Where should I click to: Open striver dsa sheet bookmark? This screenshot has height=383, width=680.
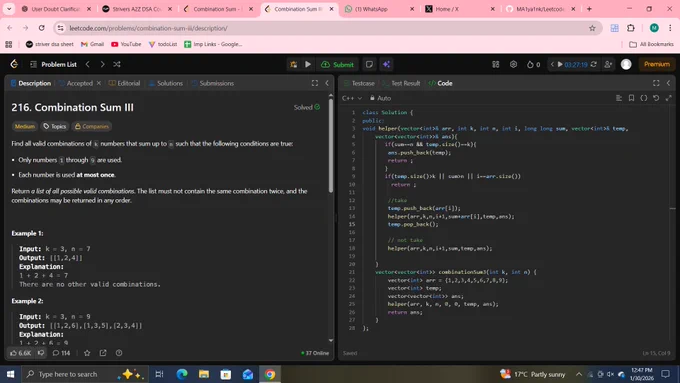click(x=49, y=44)
